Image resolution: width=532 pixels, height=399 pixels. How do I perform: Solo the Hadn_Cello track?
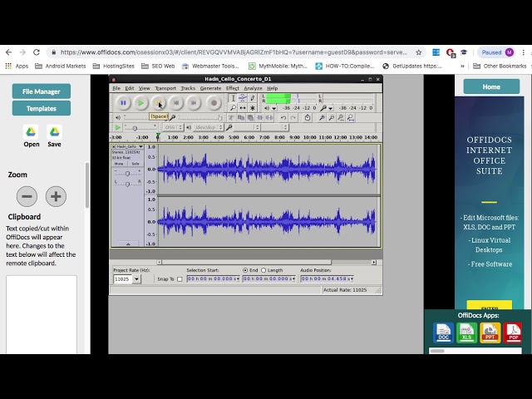click(x=135, y=164)
